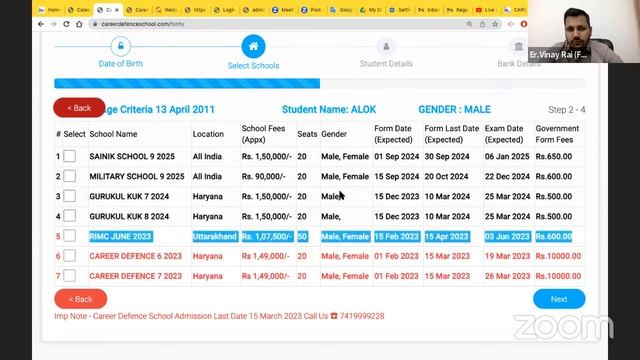Check the box for CAREER DEFENCE 7 2023
Viewport: 640px width, 360px height.
69,276
